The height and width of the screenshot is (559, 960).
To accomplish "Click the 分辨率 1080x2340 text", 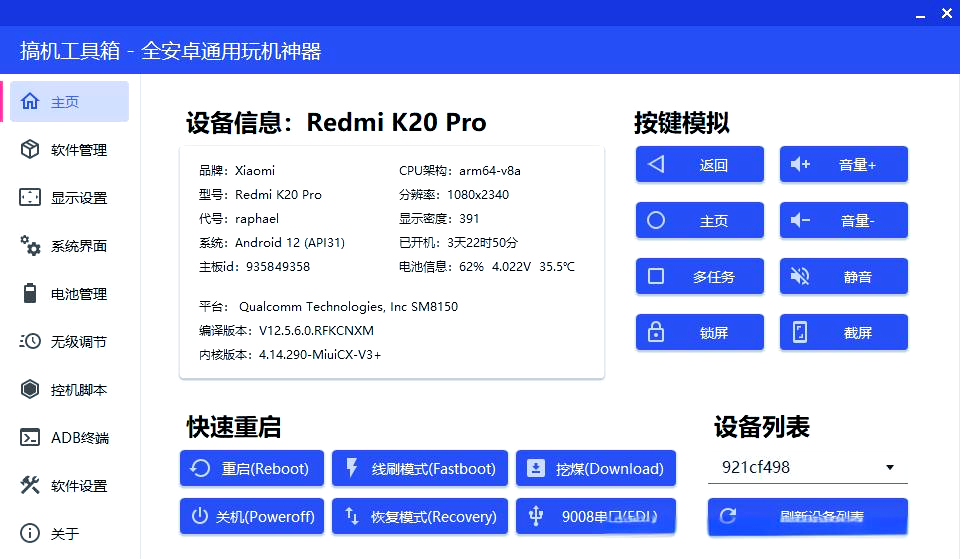I will click(x=454, y=195).
